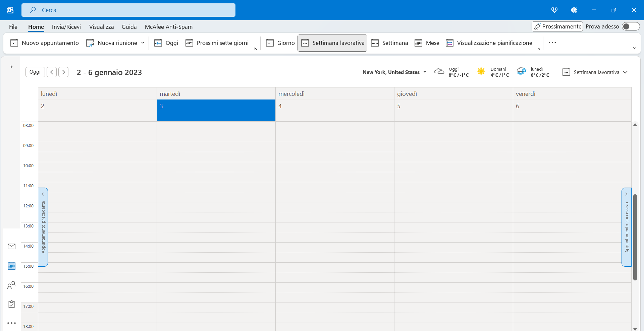The height and width of the screenshot is (331, 644).
Task: Switch to the People view in the sidebar
Action: pyautogui.click(x=11, y=285)
